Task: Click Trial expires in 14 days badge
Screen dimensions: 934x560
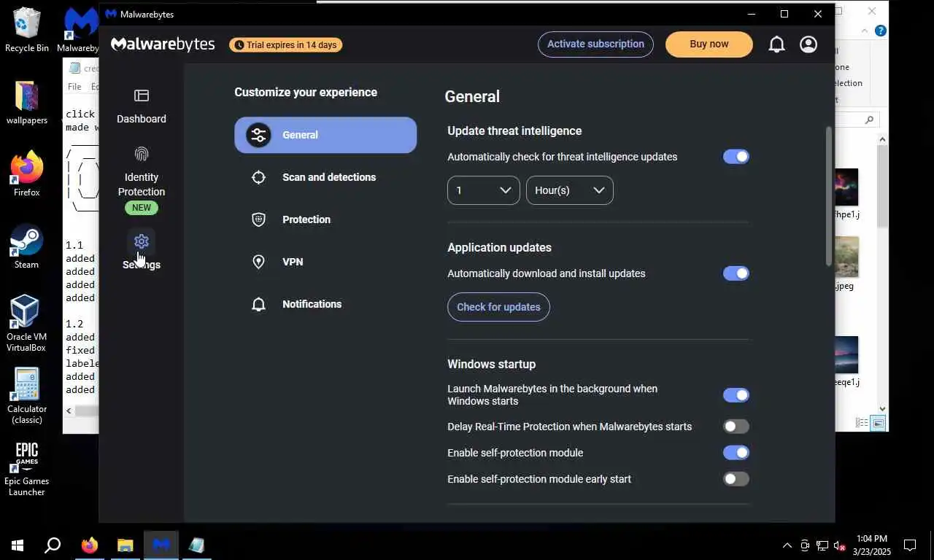Action: coord(285,45)
